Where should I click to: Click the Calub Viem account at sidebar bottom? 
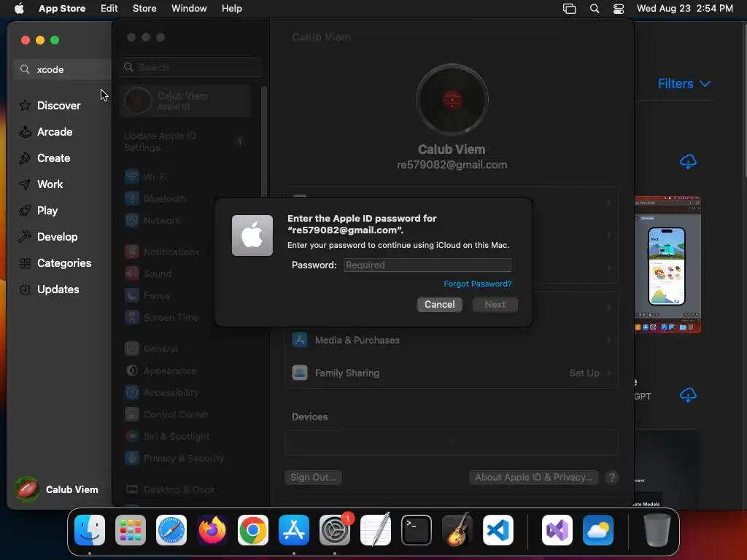click(56, 489)
